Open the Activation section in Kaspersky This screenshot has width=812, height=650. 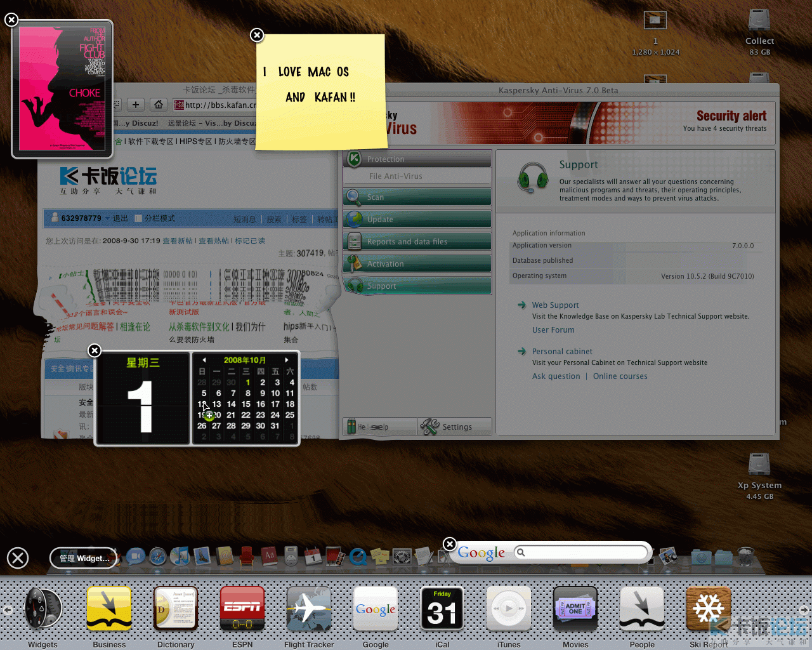(x=417, y=263)
